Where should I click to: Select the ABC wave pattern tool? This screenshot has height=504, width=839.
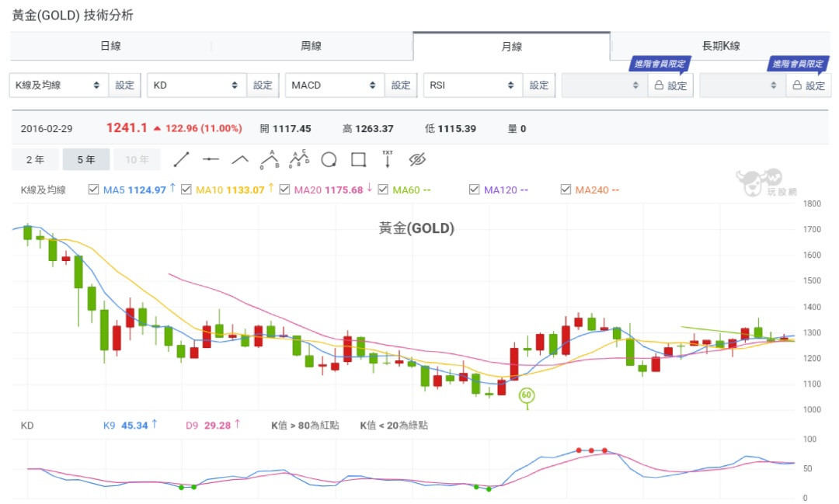tap(270, 160)
